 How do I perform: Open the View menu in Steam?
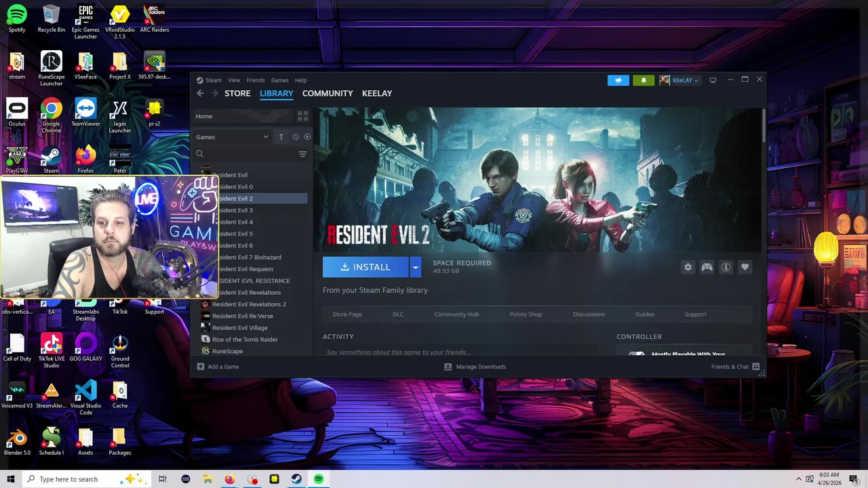(x=234, y=80)
